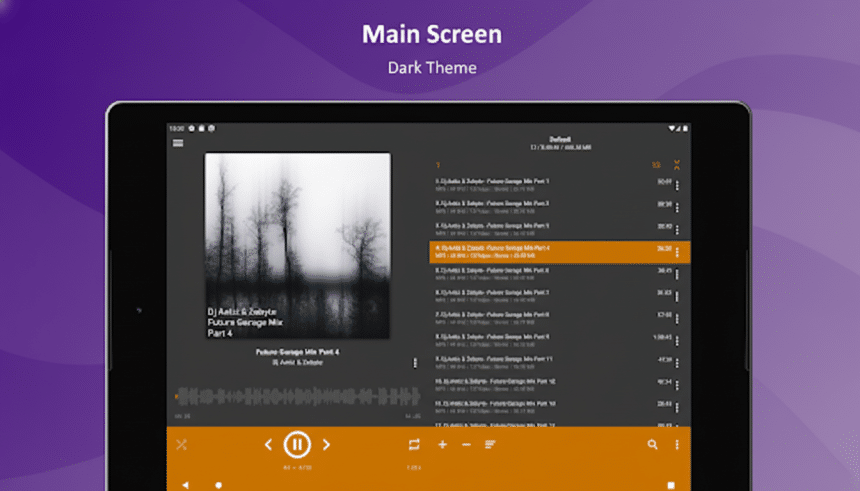Click the title Future Garage Mix Part 4
860x491 pixels.
297,352
